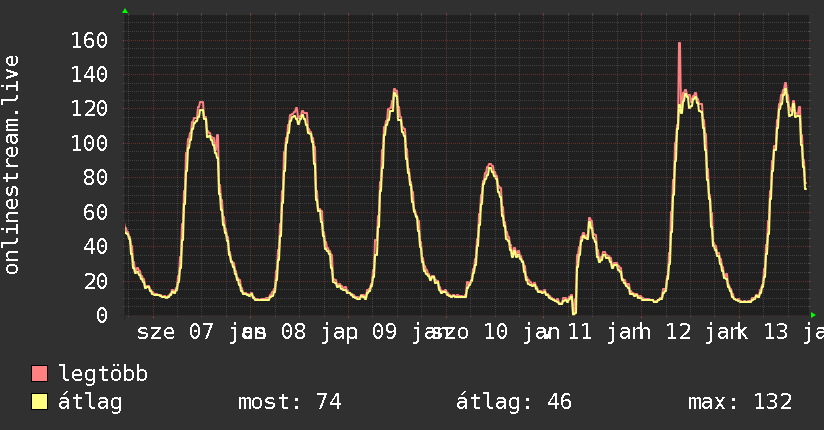Click the 'max: 132' value
This screenshot has width=824, height=430.
[x=740, y=402]
